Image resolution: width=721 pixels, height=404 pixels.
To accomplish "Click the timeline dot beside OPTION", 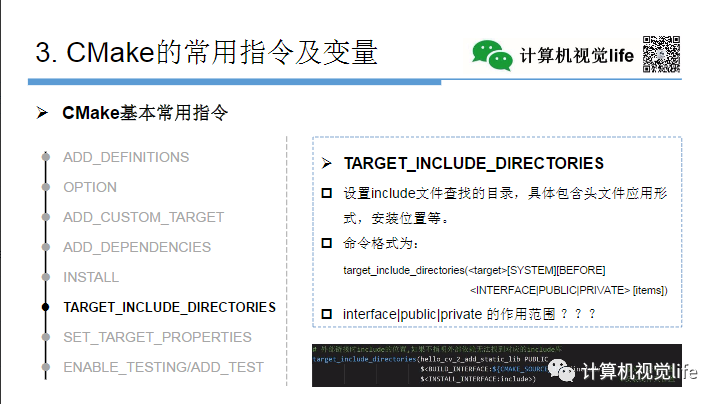I will (46, 187).
